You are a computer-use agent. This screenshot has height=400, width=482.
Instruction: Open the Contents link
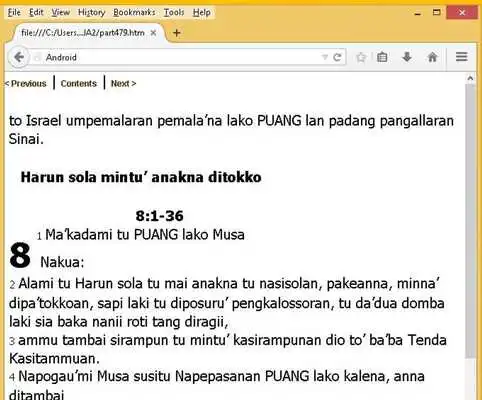tap(79, 83)
